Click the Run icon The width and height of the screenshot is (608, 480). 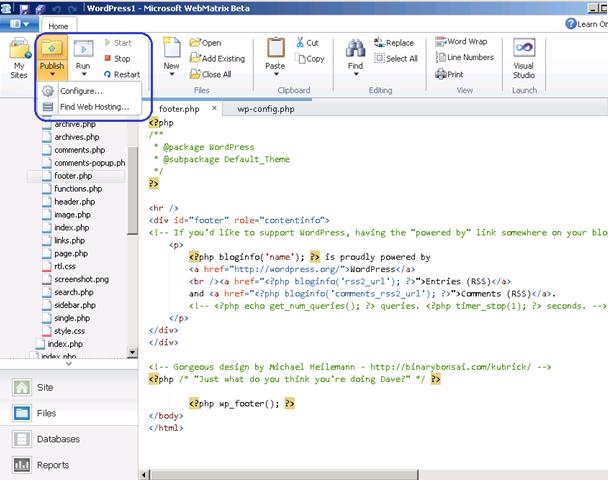point(83,49)
